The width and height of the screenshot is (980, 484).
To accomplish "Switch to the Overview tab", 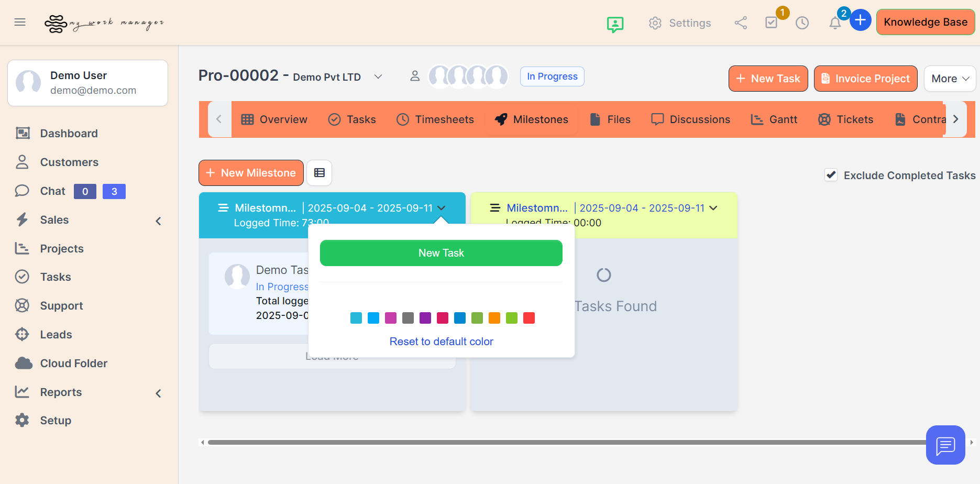I will [274, 119].
